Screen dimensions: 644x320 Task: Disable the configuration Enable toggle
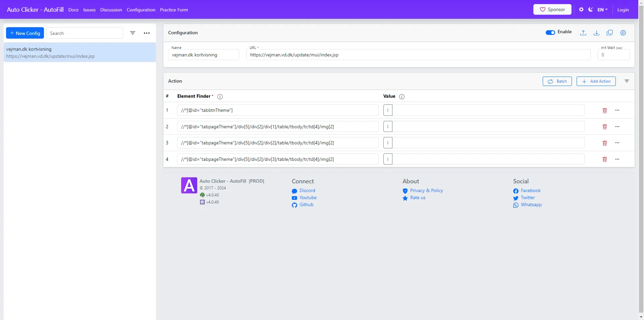click(550, 32)
